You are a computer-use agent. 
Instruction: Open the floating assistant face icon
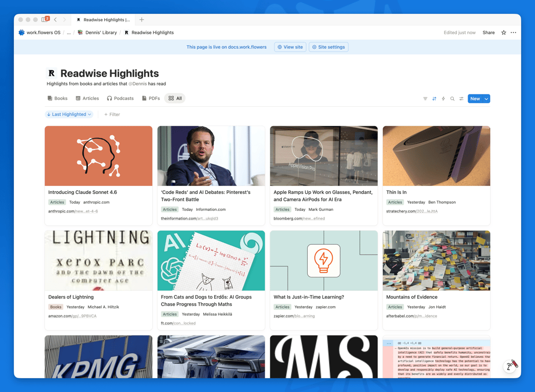click(510, 366)
